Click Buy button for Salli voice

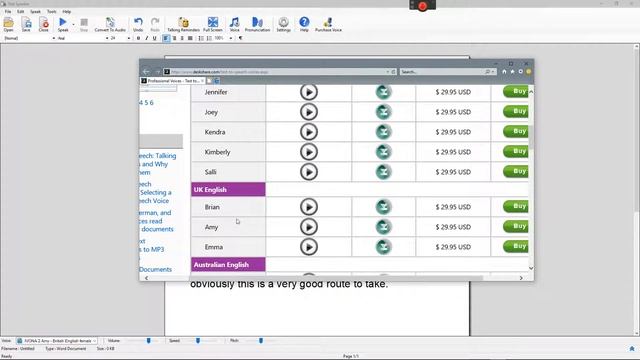click(x=516, y=171)
